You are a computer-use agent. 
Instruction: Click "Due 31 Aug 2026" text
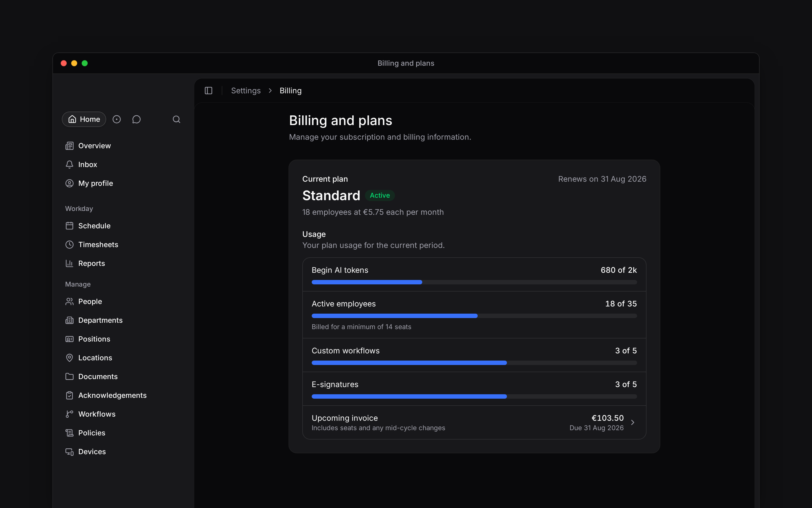coord(596,428)
